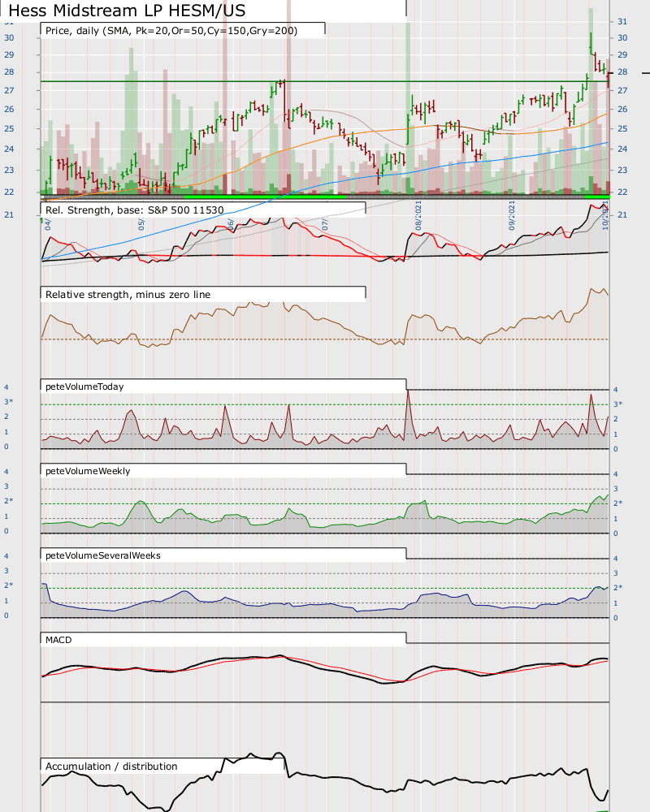Select the 10/2021 date label
This screenshot has height=812, width=650.
[x=604, y=217]
